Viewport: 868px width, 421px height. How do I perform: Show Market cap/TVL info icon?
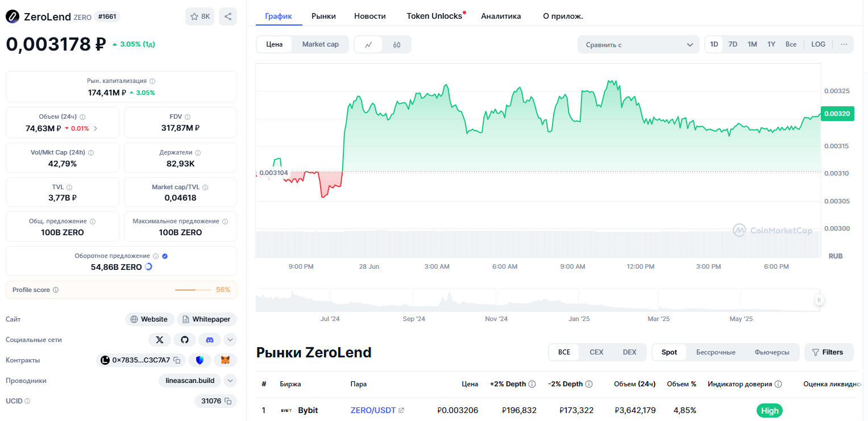pyautogui.click(x=205, y=187)
